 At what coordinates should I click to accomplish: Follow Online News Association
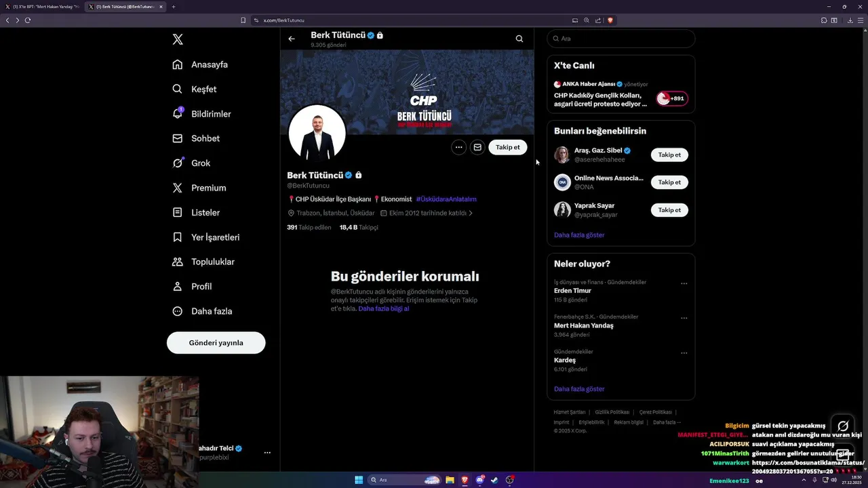pos(669,182)
